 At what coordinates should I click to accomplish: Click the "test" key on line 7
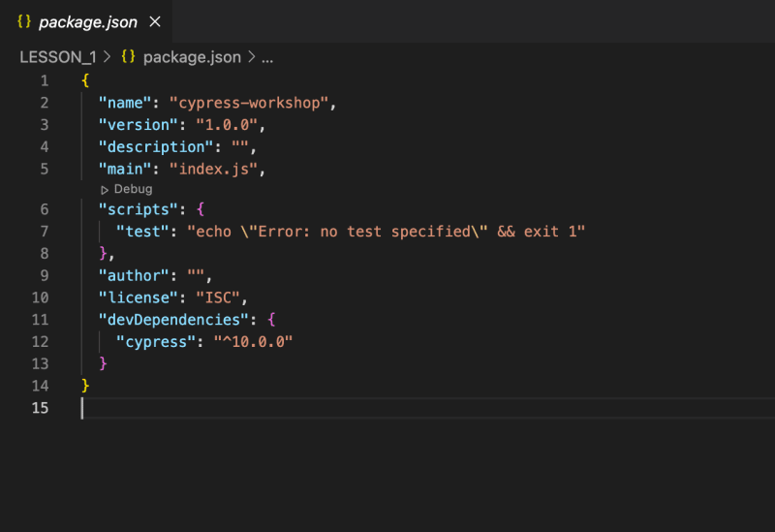click(142, 232)
